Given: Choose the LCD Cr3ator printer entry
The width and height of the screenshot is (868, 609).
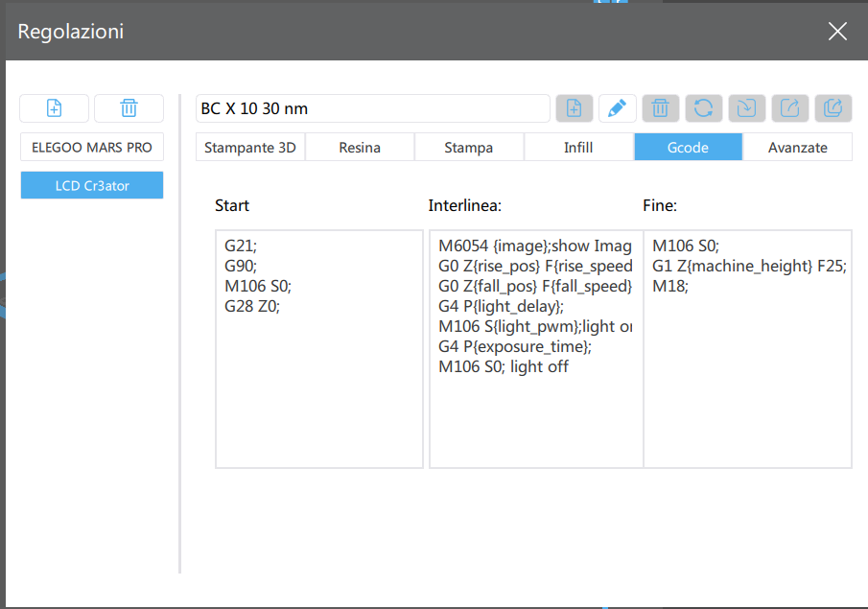Looking at the screenshot, I should [92, 185].
